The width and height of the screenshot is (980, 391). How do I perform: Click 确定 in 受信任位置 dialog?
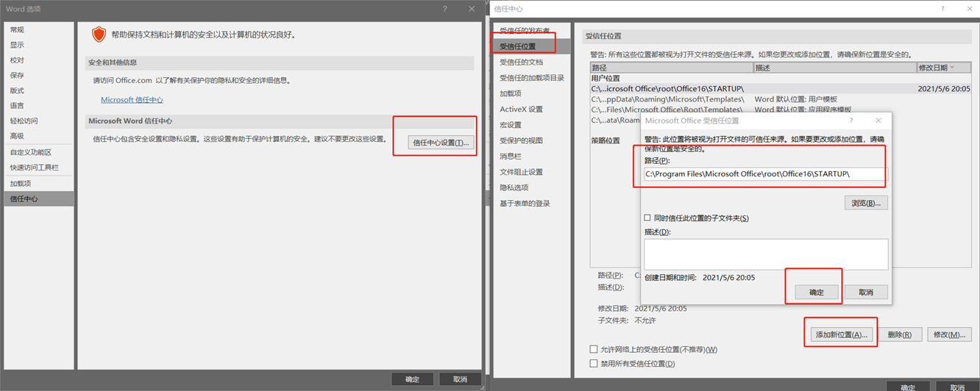[816, 292]
